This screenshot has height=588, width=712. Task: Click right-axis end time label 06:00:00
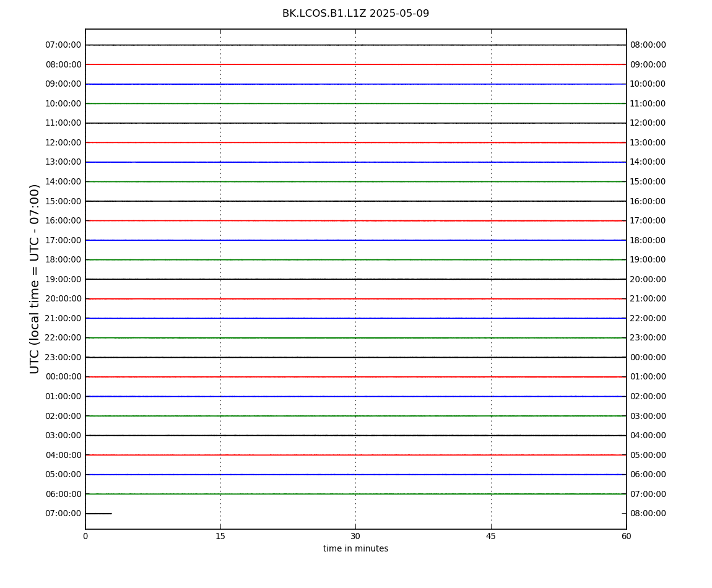click(648, 475)
